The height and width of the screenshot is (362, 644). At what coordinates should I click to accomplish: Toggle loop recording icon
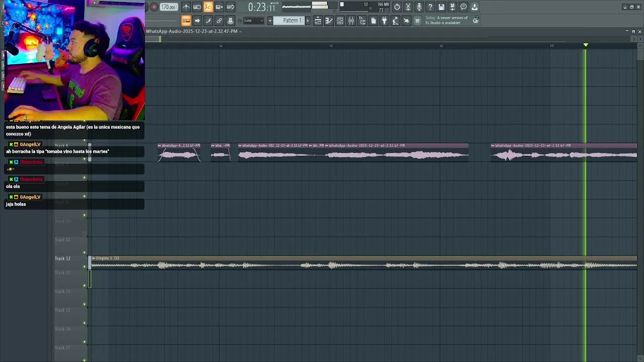(x=230, y=7)
